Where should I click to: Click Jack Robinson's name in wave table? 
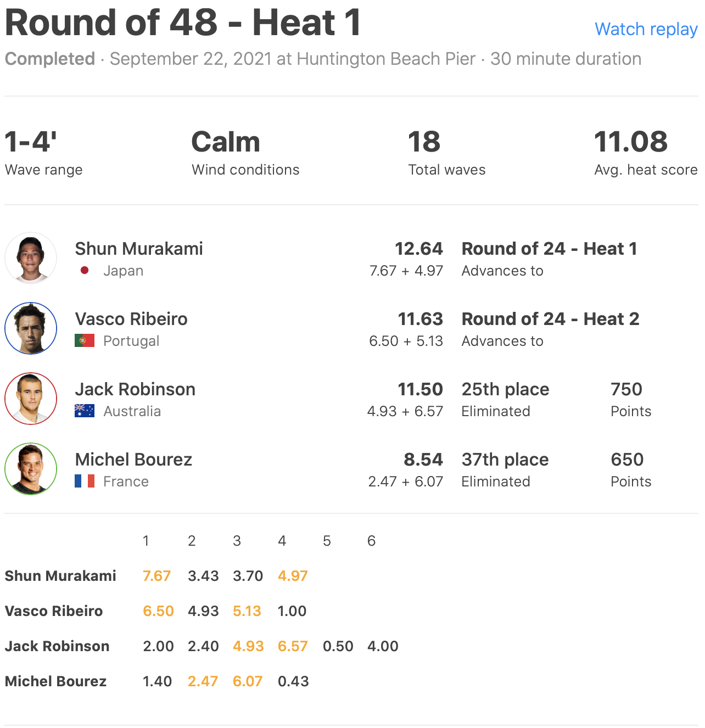pyautogui.click(x=57, y=646)
